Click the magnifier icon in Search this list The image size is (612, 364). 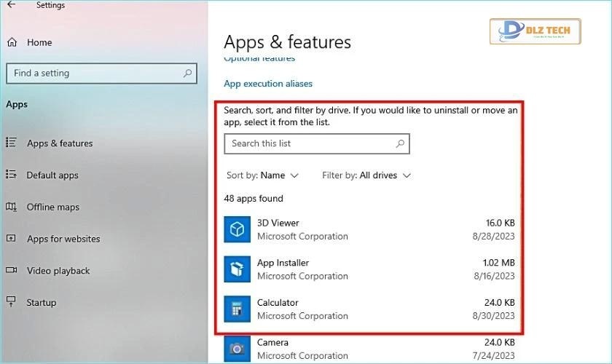[x=400, y=143]
